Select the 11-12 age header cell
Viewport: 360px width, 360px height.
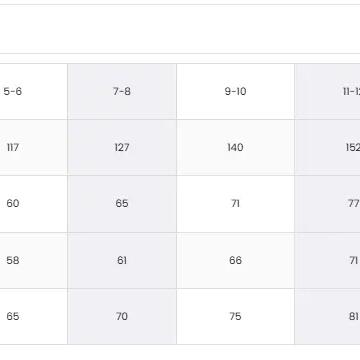(x=327, y=91)
